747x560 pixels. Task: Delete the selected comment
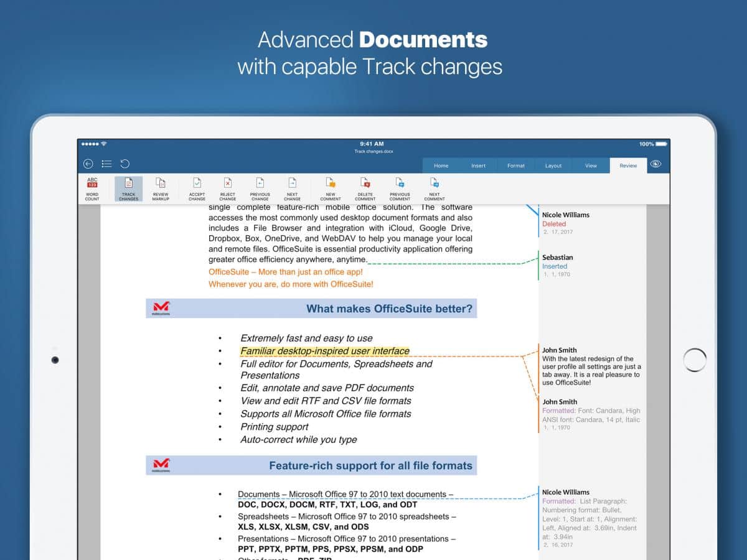click(x=365, y=189)
